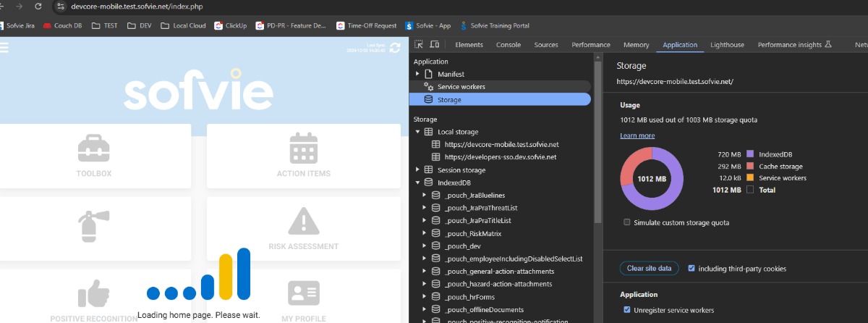Open the hamburger menu in the Sofvie app
This screenshot has width=868, height=323.
click(4, 48)
